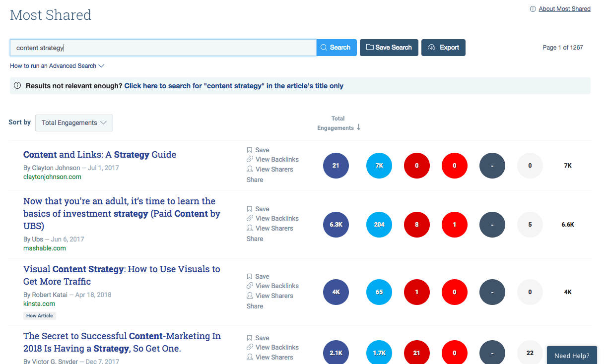Click Share under the mashable.com article
This screenshot has width=607, height=364.
(x=255, y=239)
